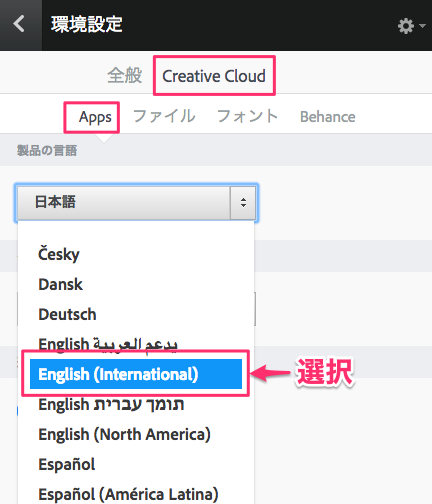Click the dropdown up-down arrow stepper
The width and height of the screenshot is (432, 504).
click(243, 203)
